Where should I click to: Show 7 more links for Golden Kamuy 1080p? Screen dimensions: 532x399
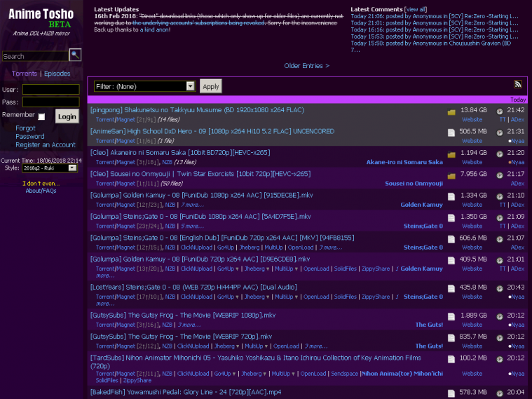click(x=192, y=205)
